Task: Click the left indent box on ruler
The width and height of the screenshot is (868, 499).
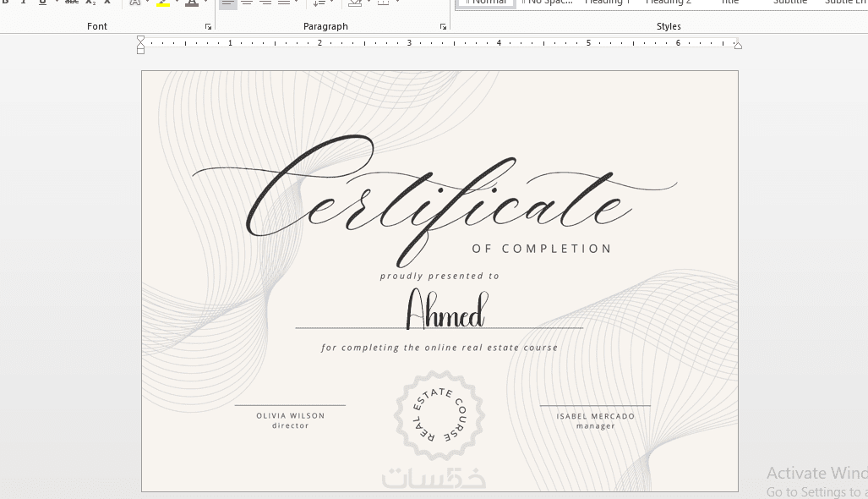Action: pos(140,51)
